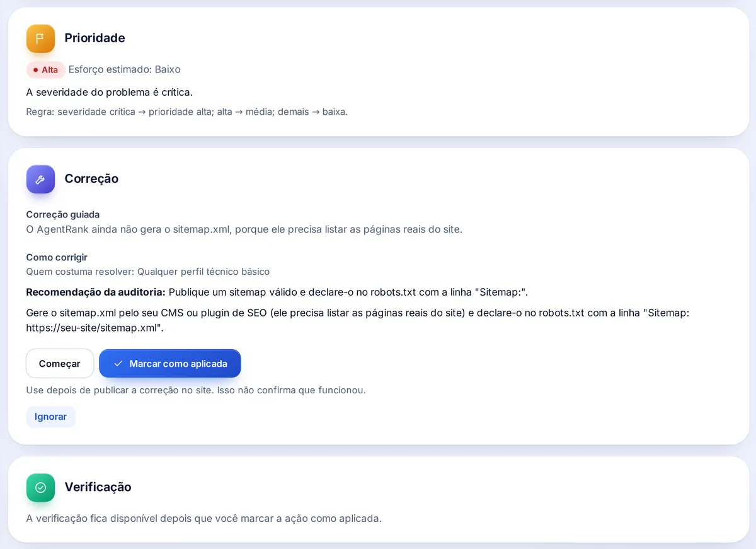
Task: Click the Começar button
Action: pyautogui.click(x=60, y=364)
